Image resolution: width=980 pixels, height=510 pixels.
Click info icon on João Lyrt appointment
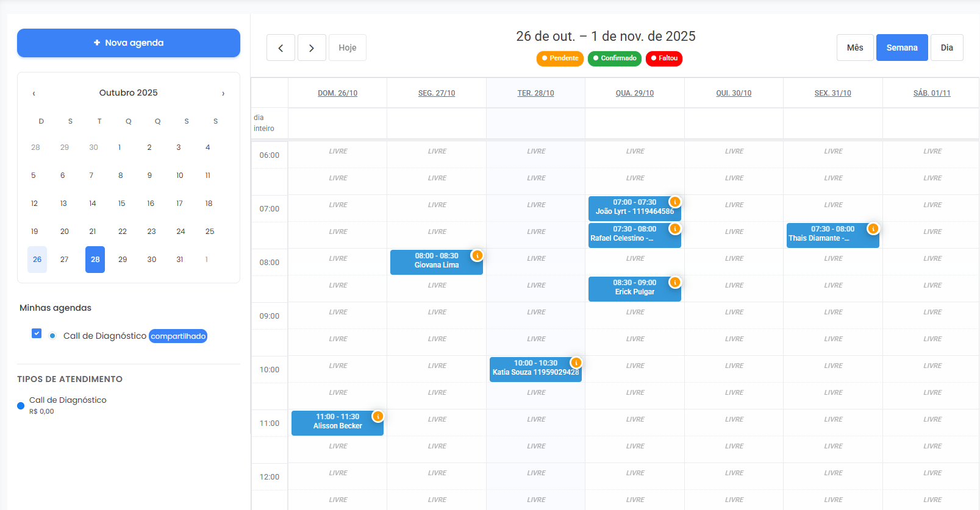tap(675, 202)
